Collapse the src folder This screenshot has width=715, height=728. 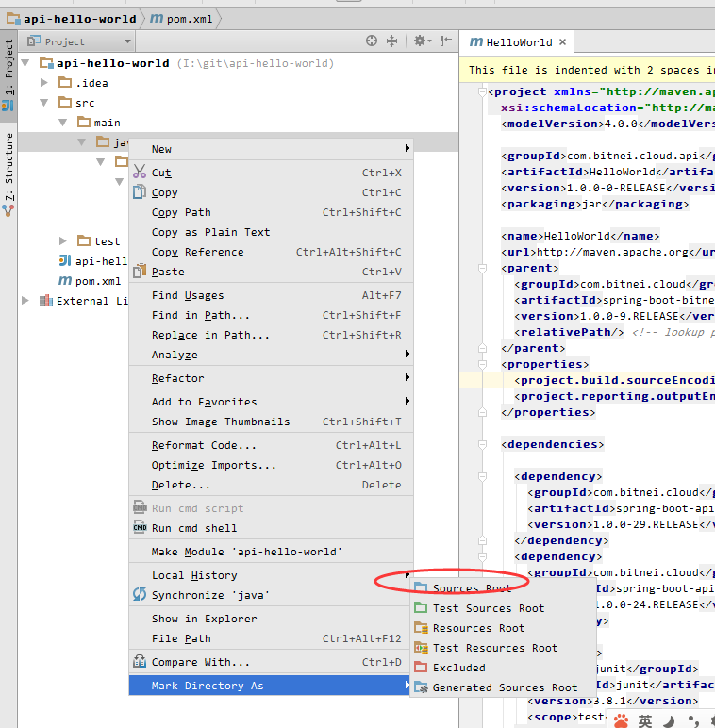pos(44,103)
